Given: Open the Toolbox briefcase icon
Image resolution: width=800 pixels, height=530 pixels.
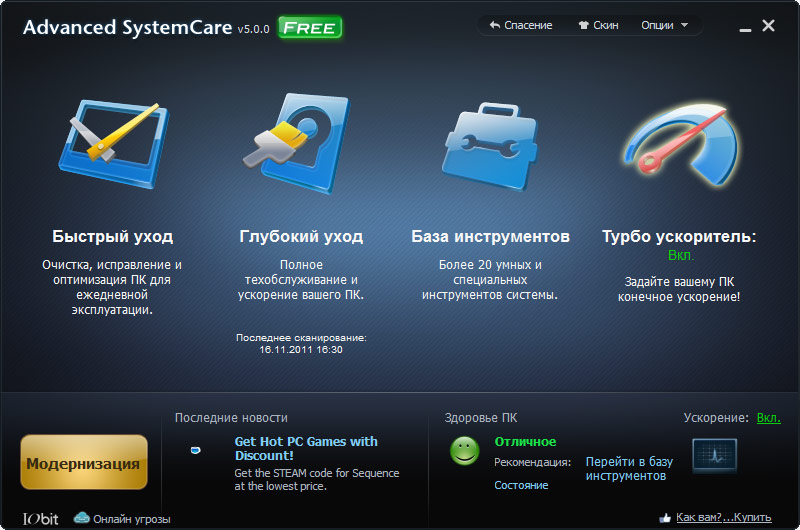Looking at the screenshot, I should point(490,146).
